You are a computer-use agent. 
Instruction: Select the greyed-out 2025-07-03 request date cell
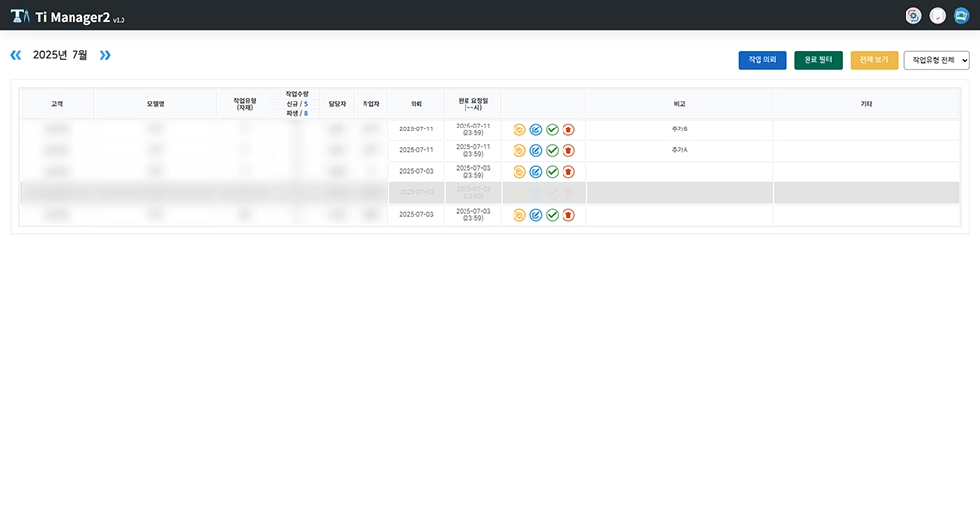pos(416,192)
